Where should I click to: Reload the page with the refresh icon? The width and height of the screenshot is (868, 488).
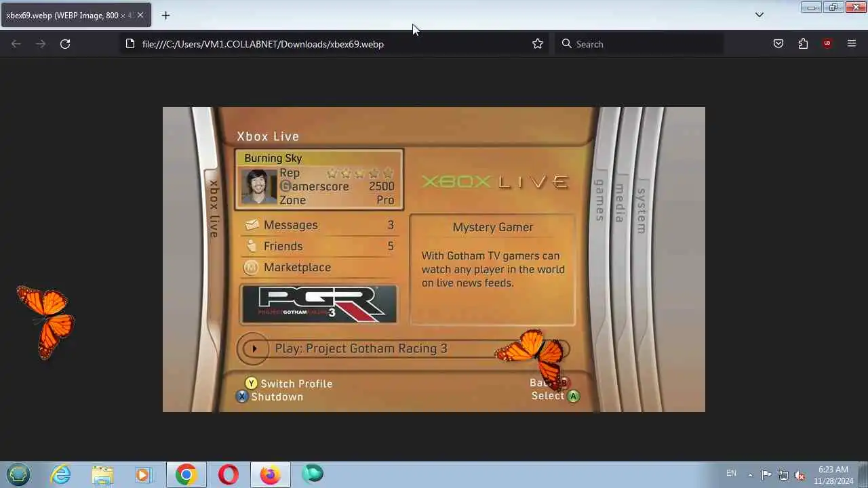pyautogui.click(x=65, y=44)
